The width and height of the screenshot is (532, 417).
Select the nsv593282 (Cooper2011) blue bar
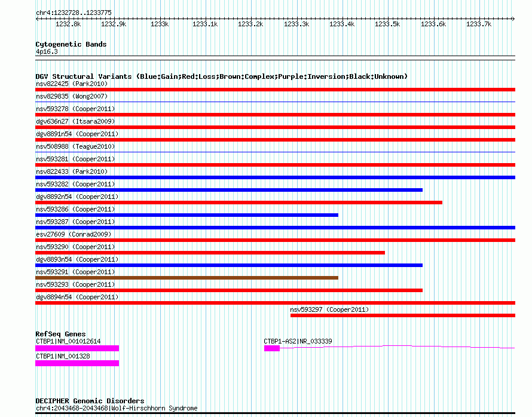pyautogui.click(x=229, y=190)
